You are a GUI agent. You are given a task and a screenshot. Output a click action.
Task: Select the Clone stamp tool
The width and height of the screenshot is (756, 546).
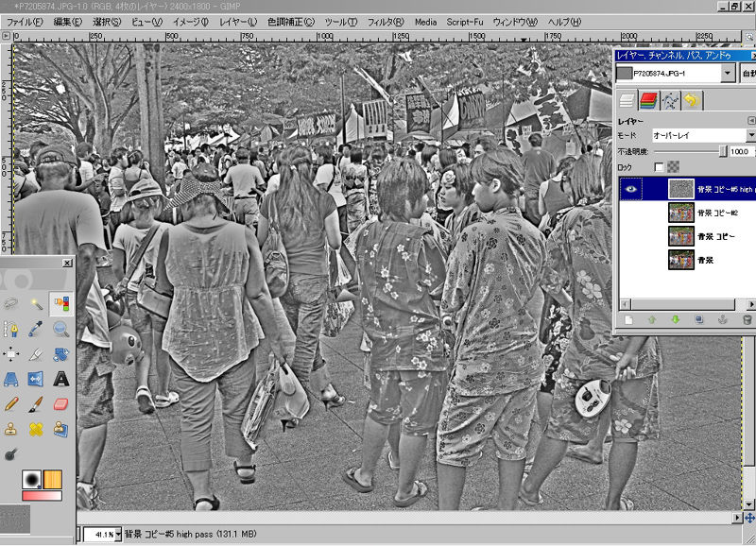pos(10,429)
